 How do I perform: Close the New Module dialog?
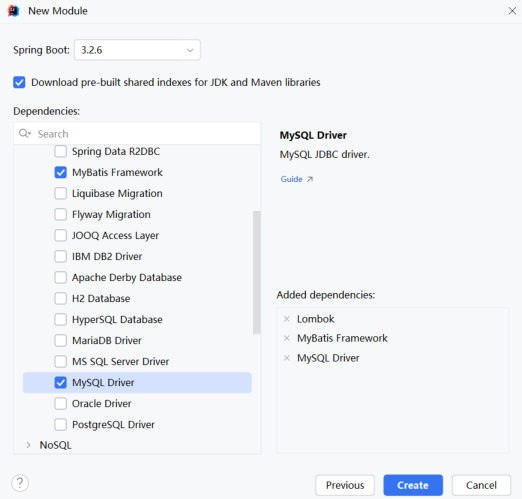512,11
